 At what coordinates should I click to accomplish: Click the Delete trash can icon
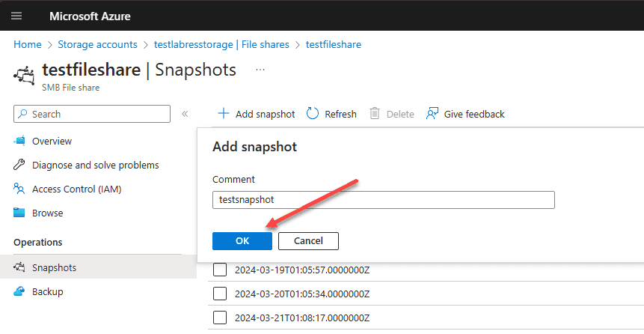(375, 114)
